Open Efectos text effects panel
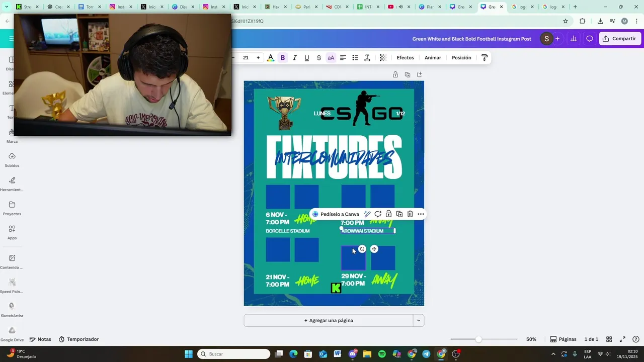644x362 pixels. [406, 58]
